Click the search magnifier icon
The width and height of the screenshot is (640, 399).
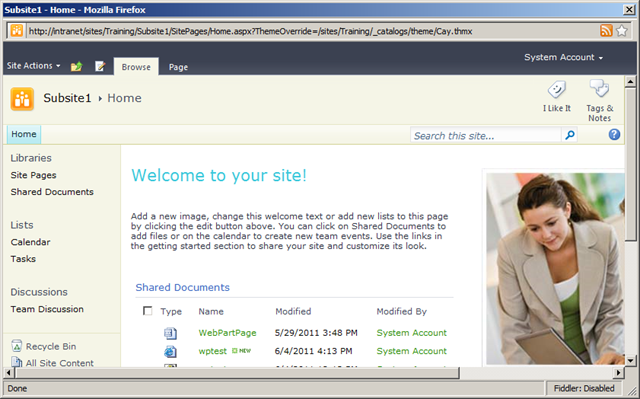pyautogui.click(x=570, y=135)
